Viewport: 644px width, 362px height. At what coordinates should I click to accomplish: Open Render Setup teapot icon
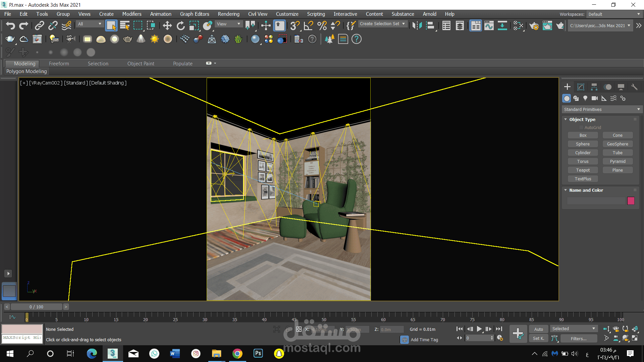[534, 26]
